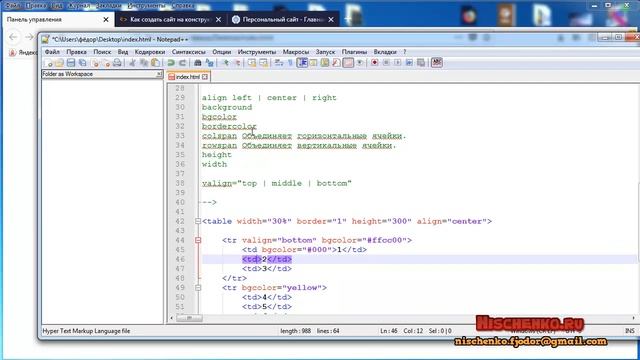Click the Print toolbar icon
The height and width of the screenshot is (360, 640).
(118, 63)
